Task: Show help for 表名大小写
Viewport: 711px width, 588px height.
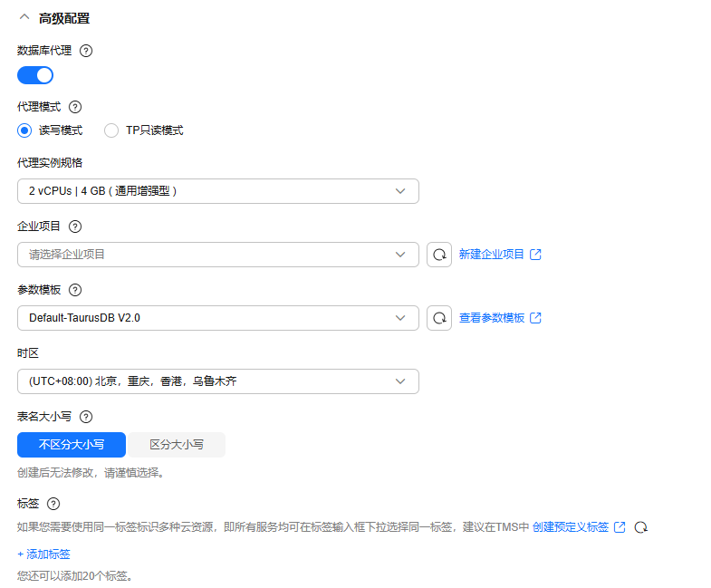Action: (x=86, y=417)
